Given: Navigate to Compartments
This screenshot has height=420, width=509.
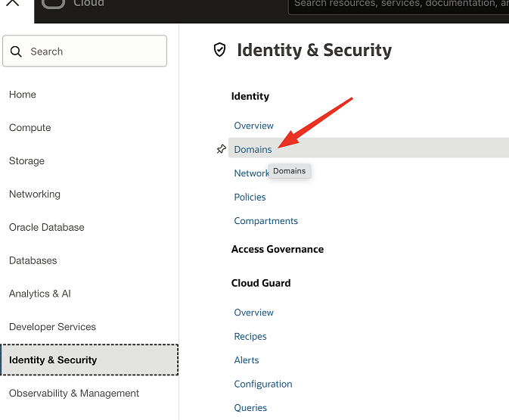Looking at the screenshot, I should click(x=265, y=221).
